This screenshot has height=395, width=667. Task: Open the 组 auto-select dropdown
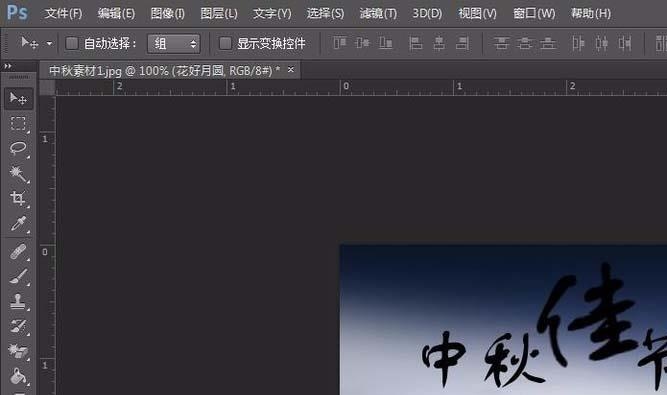[x=174, y=43]
